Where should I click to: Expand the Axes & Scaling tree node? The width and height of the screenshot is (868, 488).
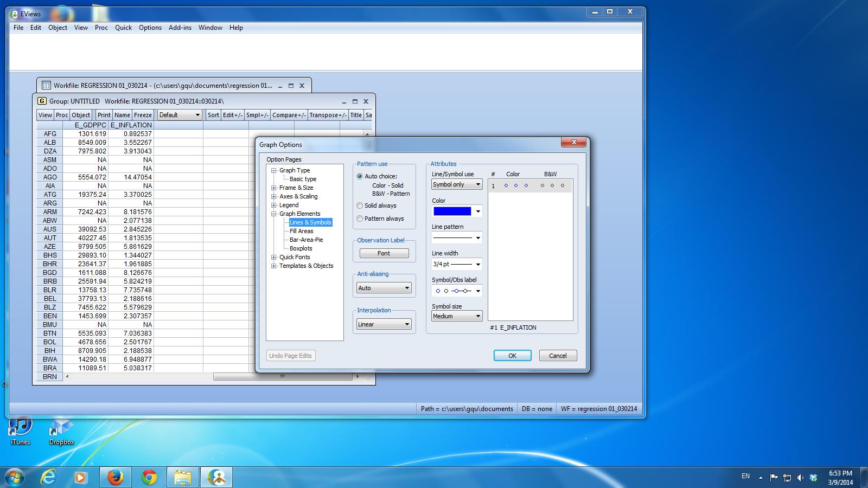point(274,196)
